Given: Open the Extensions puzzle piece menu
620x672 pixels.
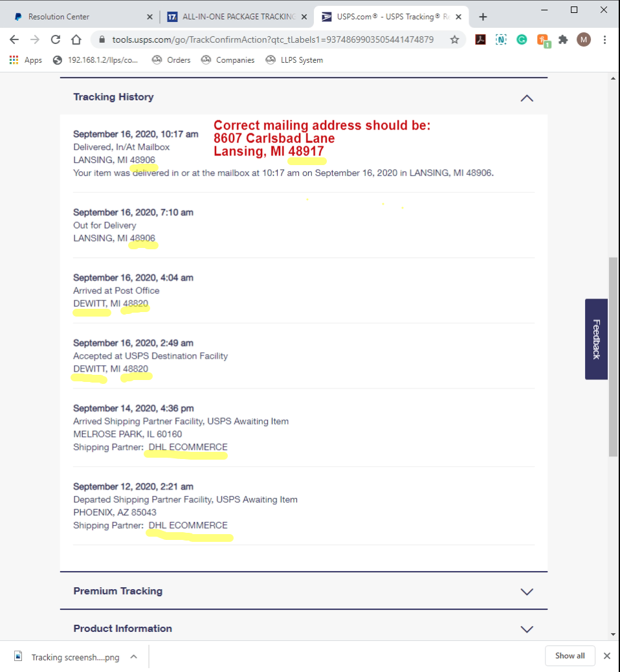Looking at the screenshot, I should coord(563,39).
